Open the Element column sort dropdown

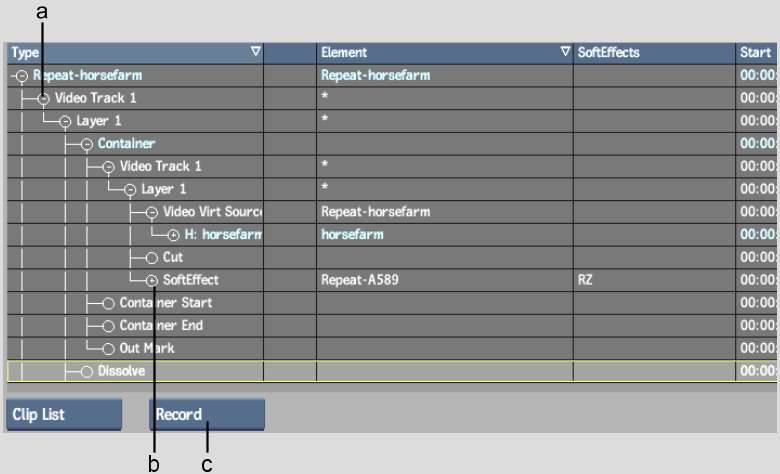click(x=565, y=52)
